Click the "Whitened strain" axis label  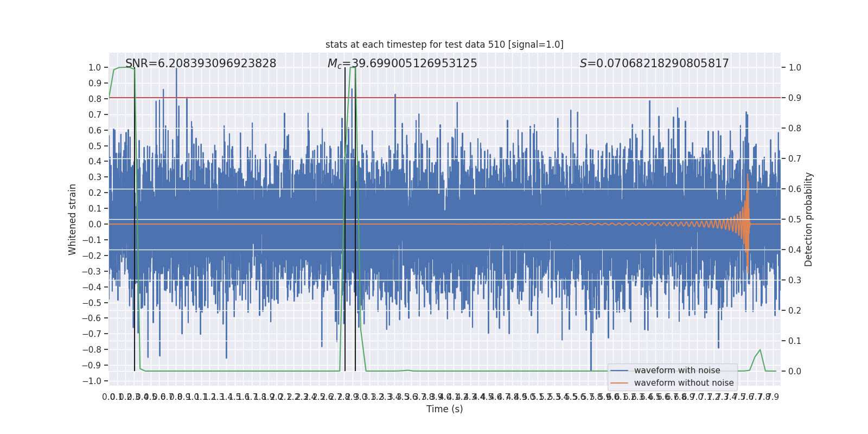[x=73, y=220]
